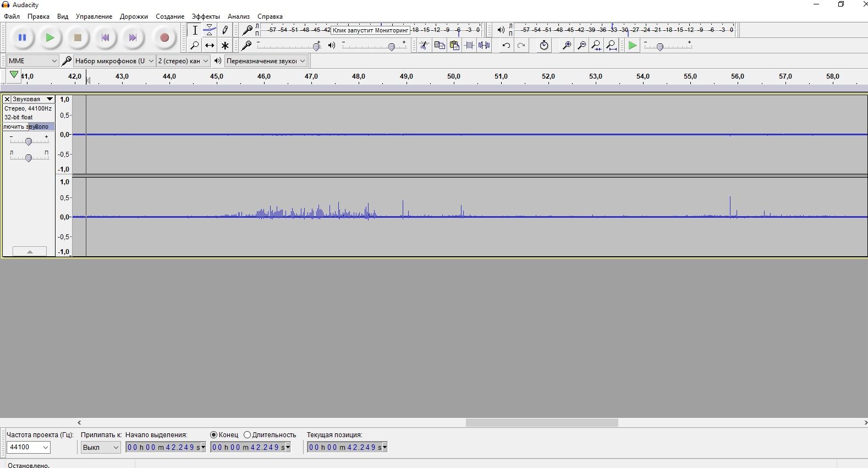
Task: Adjust the speaker playback volume slider
Action: (x=373, y=45)
